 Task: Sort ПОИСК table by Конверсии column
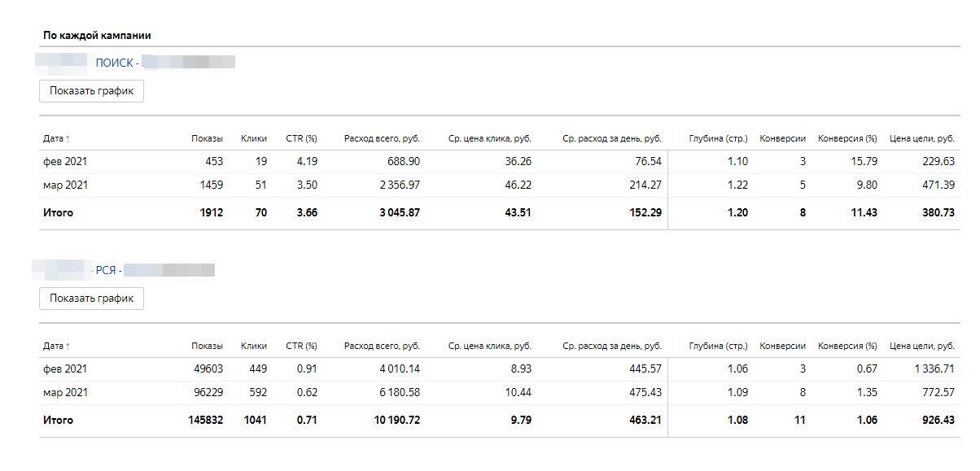pos(782,138)
